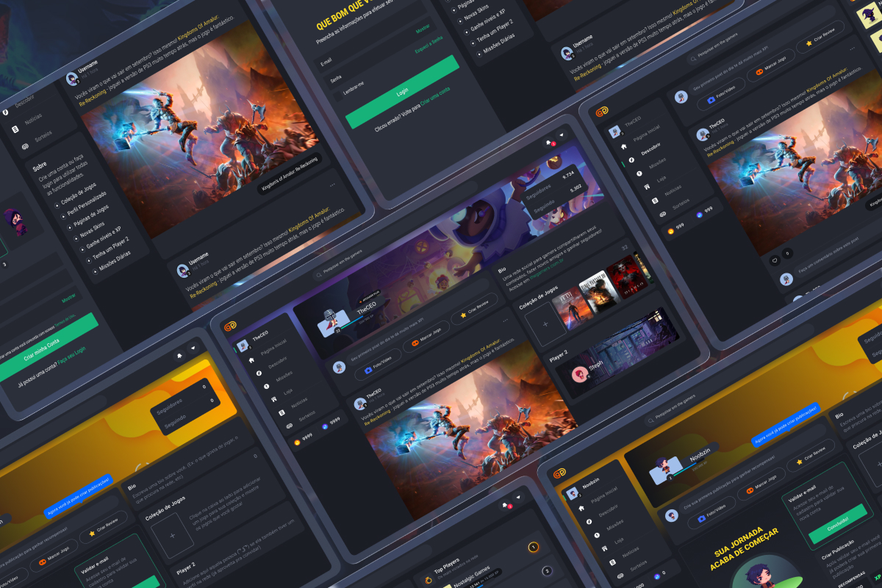Viewport: 882px width, 588px height.
Task: Open Missões icon in TheCEO profile sidebar
Action: click(266, 387)
